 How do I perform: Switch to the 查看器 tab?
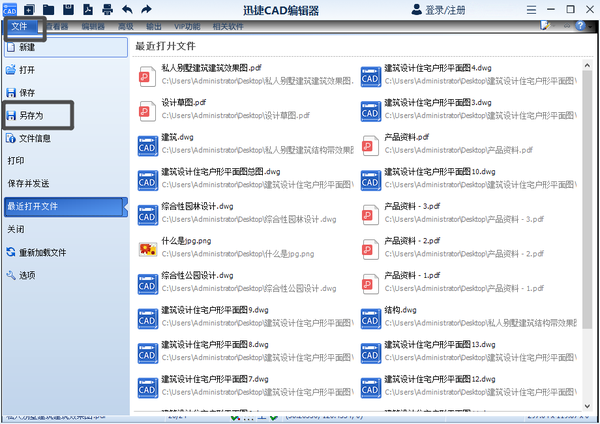point(57,26)
